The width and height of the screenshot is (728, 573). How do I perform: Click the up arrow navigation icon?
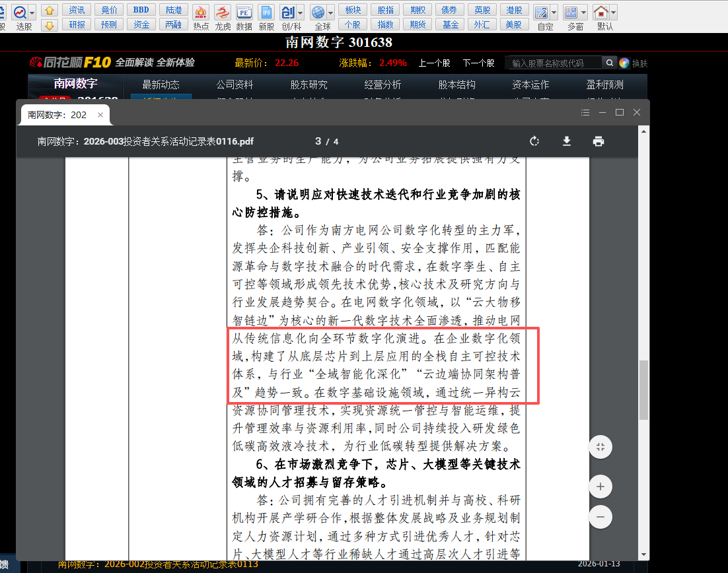pos(49,10)
